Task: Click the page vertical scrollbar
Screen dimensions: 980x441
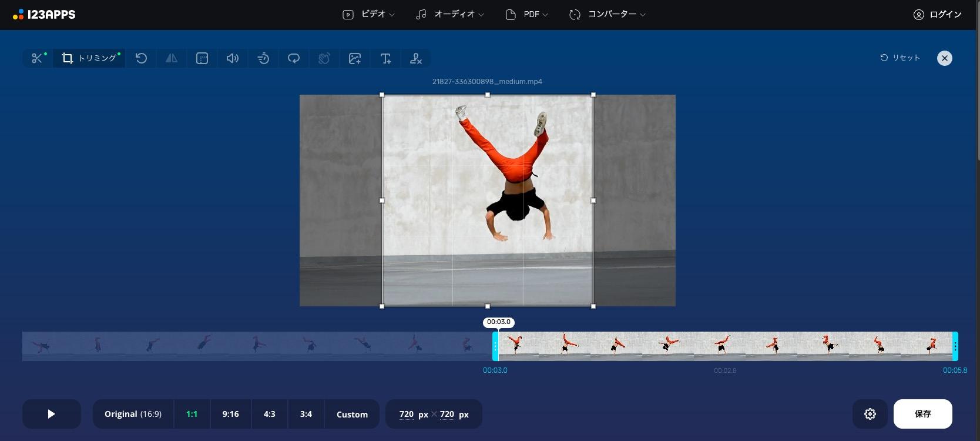Action: pyautogui.click(x=978, y=79)
